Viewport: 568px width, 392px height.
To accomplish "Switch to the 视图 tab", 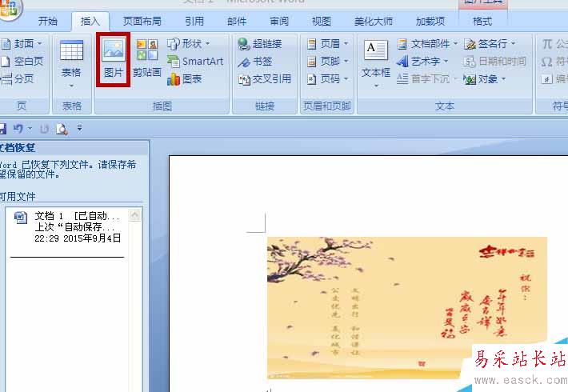I will pyautogui.click(x=322, y=22).
